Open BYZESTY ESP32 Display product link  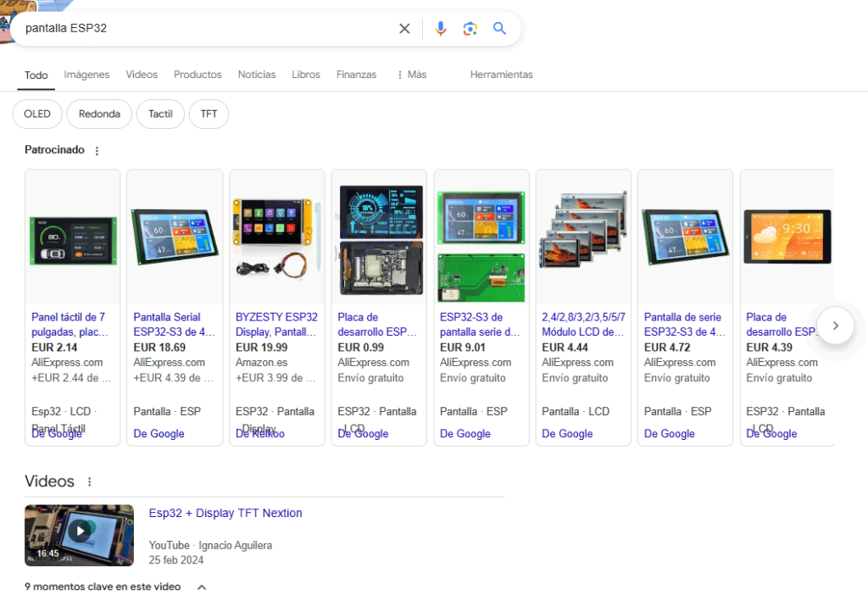click(x=276, y=324)
